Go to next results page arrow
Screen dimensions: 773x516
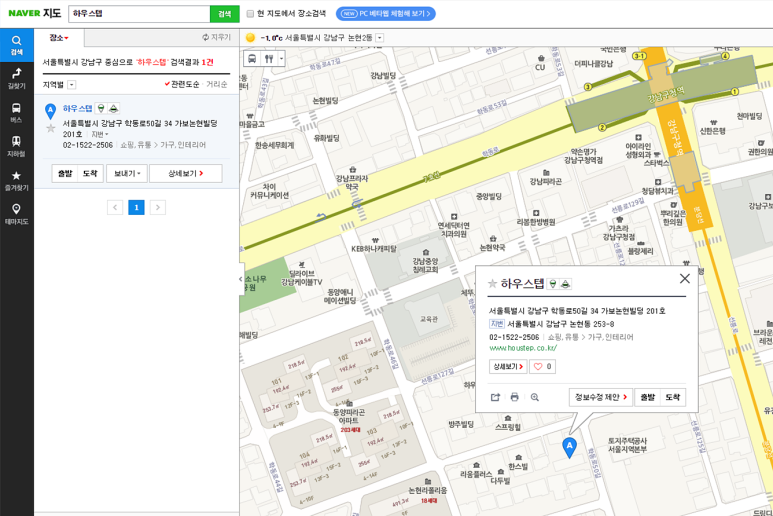pyautogui.click(x=158, y=207)
